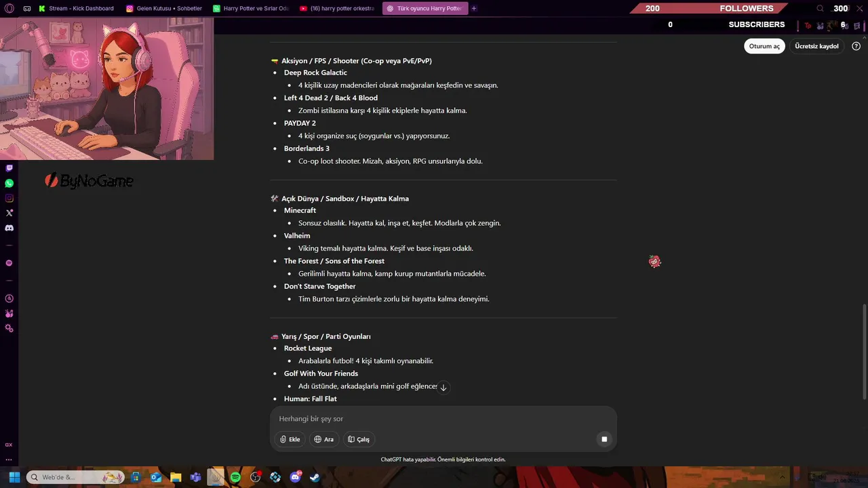868x488 pixels.
Task: Click the Windows taskbar search box
Action: pos(75,477)
